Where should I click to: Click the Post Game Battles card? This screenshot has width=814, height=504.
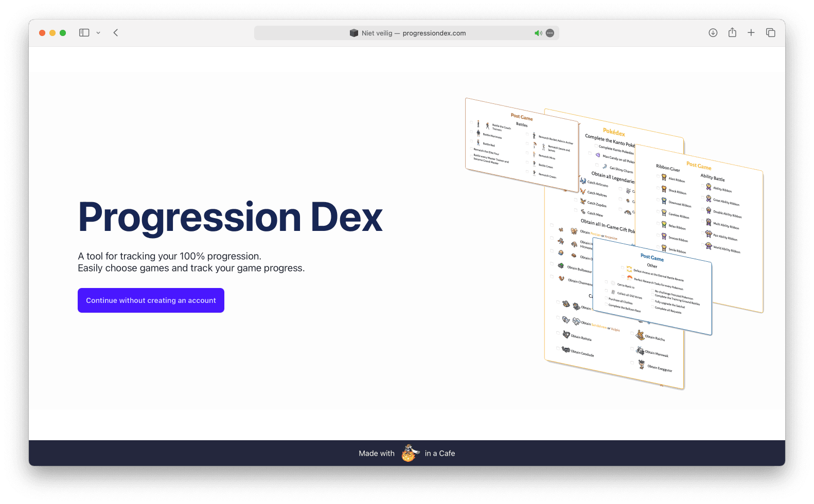coord(522,145)
